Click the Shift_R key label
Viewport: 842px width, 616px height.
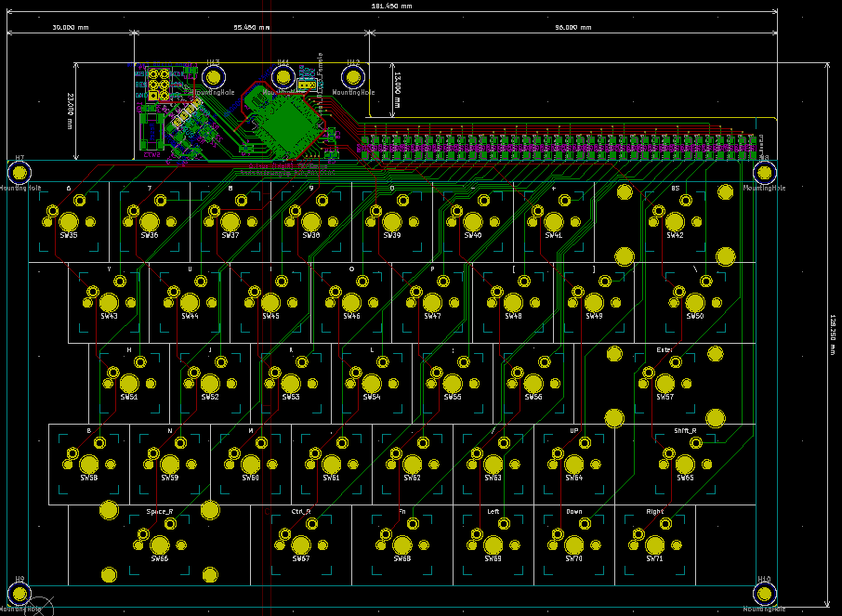(685, 431)
